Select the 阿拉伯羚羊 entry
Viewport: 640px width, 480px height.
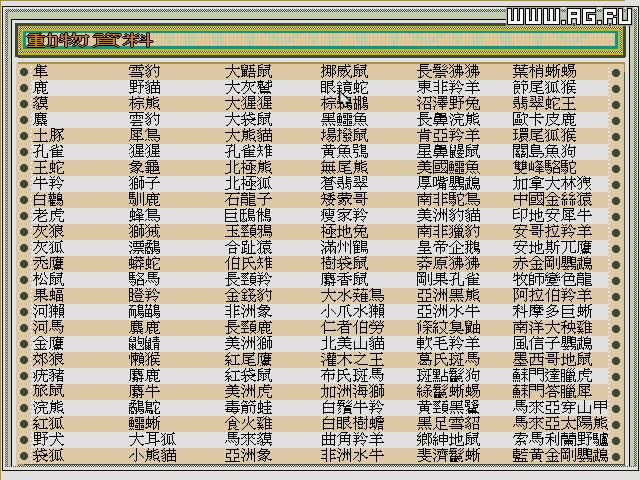(552, 296)
